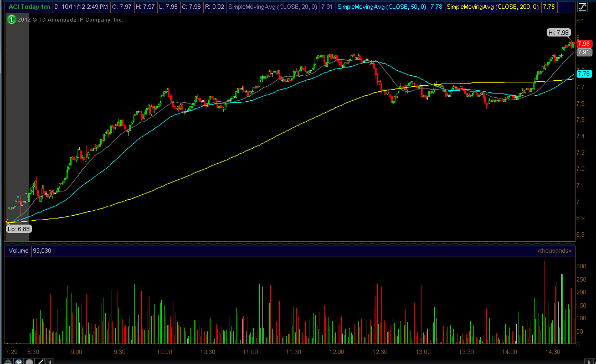Click the gray 7.91 tag on price axis

(x=584, y=52)
